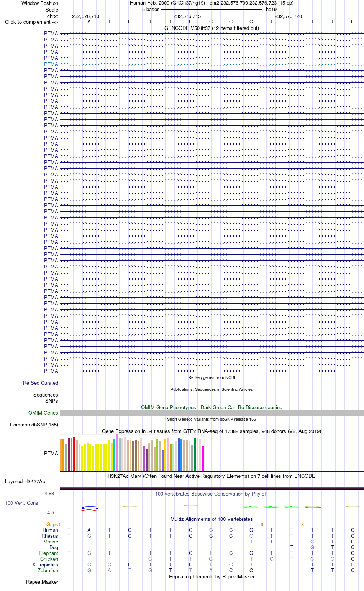This screenshot has width=364, height=591.
Task: Click the -4.5 PhyloP lower scale value
Action: point(50,513)
